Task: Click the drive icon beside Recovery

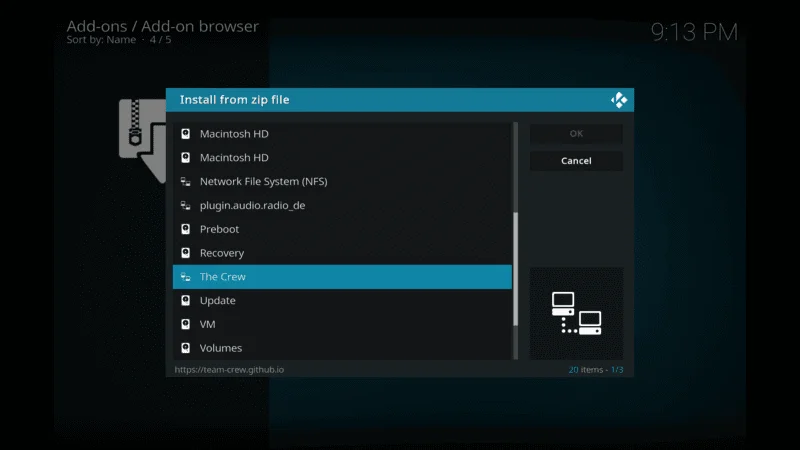Action: (x=186, y=253)
